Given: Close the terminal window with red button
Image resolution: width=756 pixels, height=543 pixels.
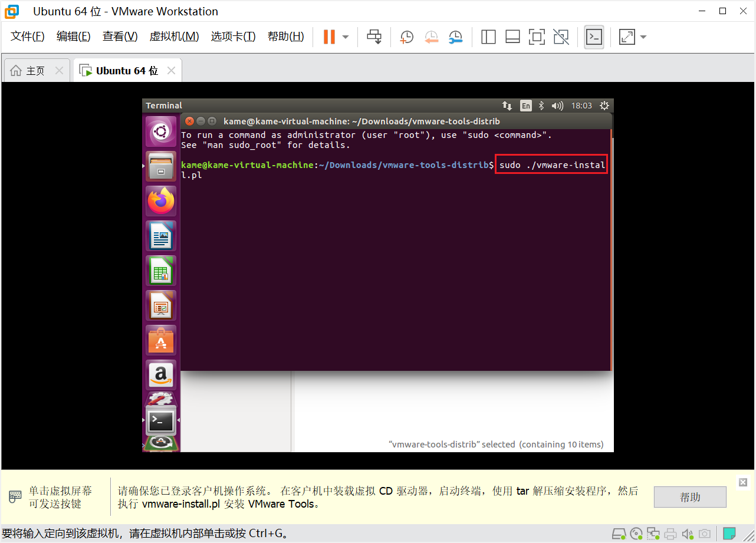Looking at the screenshot, I should tap(189, 121).
